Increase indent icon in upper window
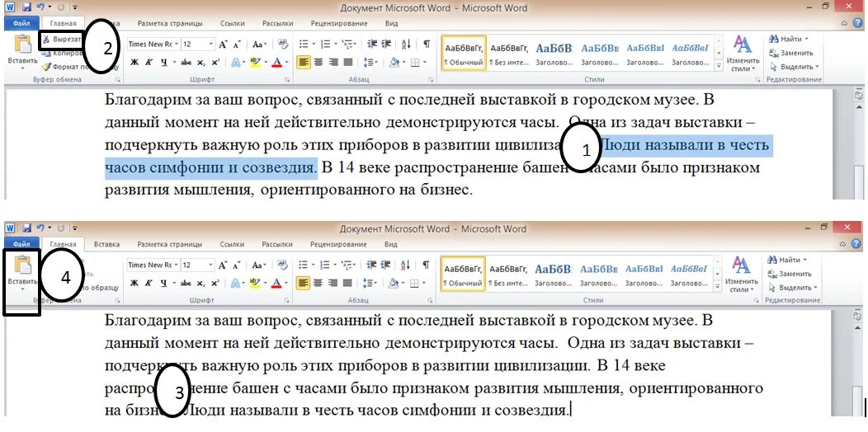The height and width of the screenshot is (432, 868). pos(386,44)
